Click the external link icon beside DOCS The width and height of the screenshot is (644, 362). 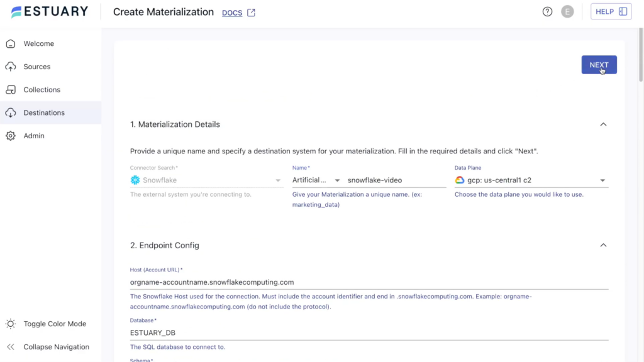251,13
